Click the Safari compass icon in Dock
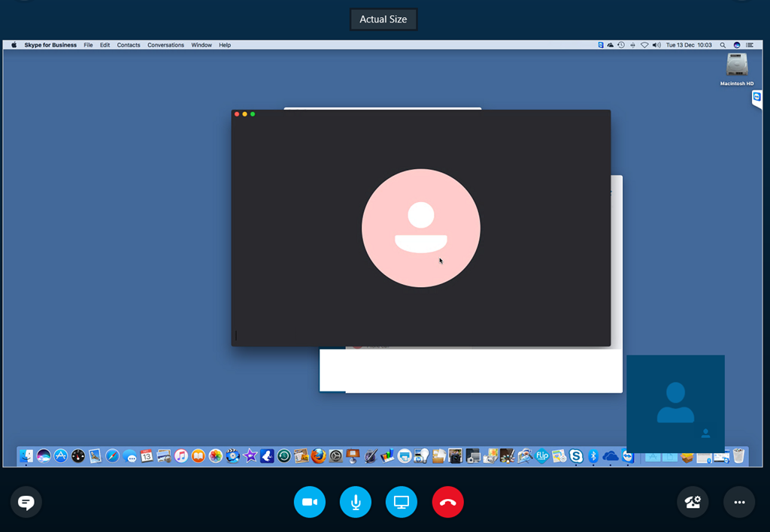This screenshot has width=770, height=532. pos(113,455)
